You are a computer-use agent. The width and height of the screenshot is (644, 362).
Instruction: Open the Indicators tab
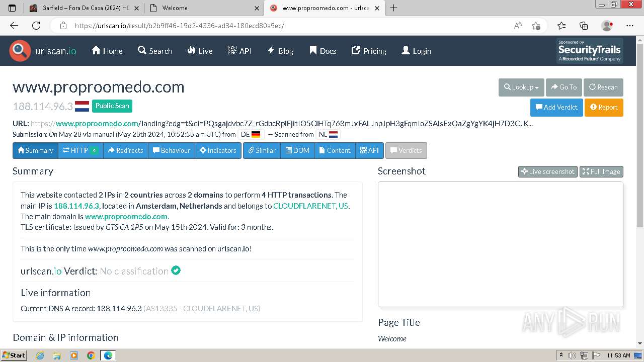point(218,150)
